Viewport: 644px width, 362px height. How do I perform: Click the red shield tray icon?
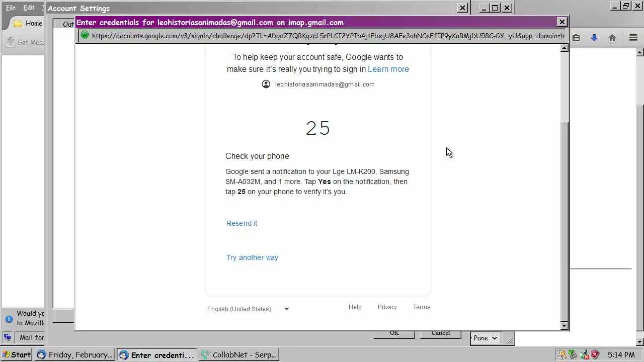pyautogui.click(x=595, y=354)
